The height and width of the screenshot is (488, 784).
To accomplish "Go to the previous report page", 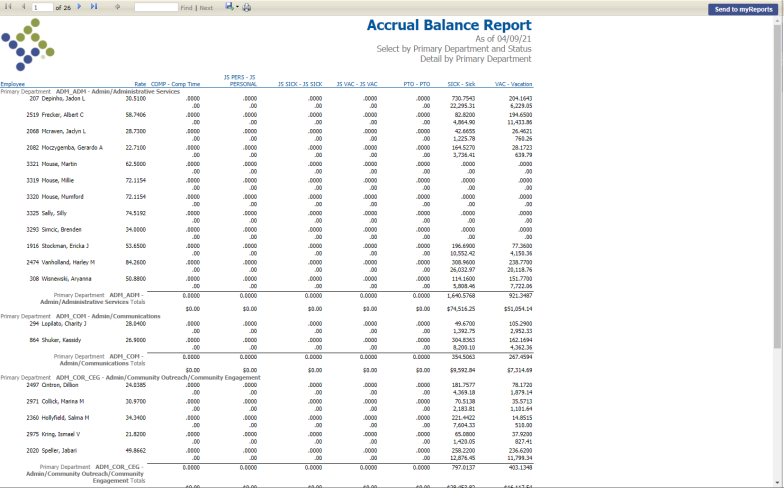I will point(23,6).
